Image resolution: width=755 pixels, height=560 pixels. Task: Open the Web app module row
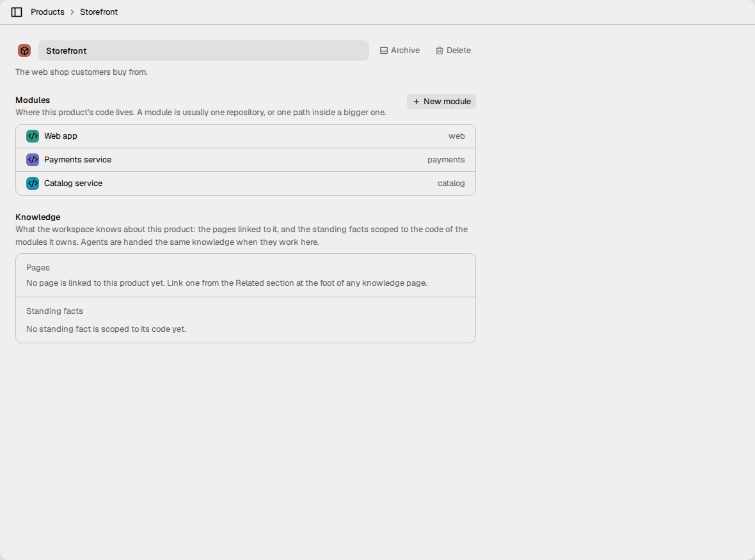(x=246, y=136)
